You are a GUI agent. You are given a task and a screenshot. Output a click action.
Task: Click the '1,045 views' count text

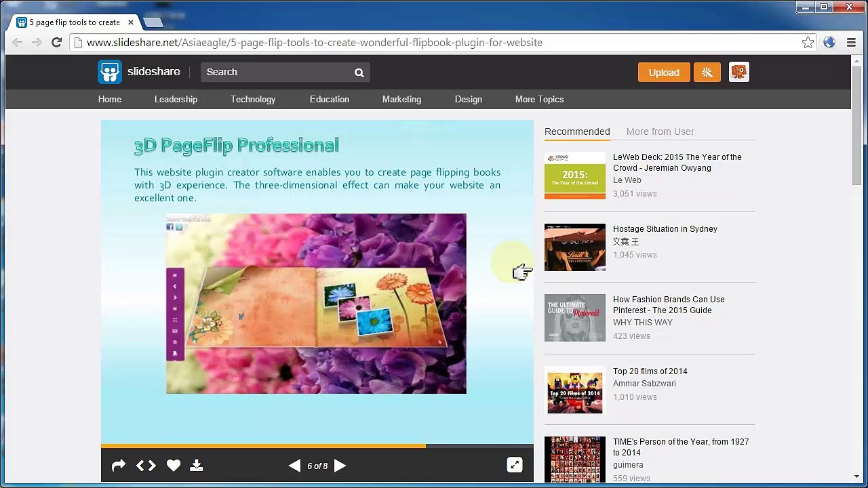coord(635,255)
